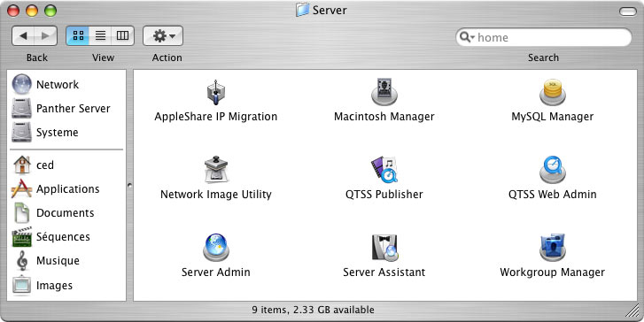
Task: Select the MySQL Manager icon
Action: (553, 92)
